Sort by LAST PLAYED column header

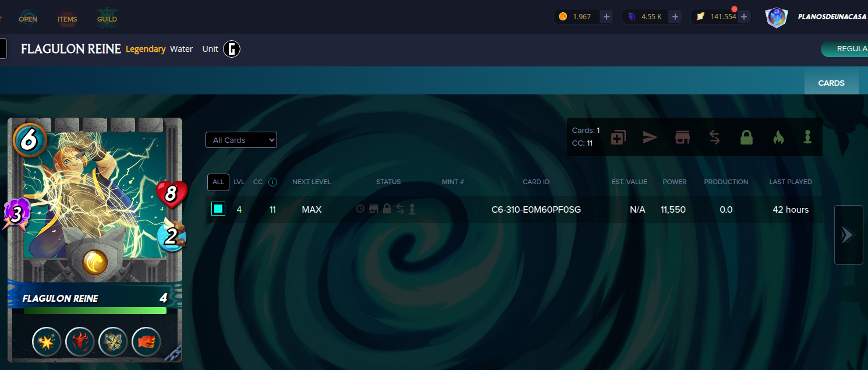791,182
